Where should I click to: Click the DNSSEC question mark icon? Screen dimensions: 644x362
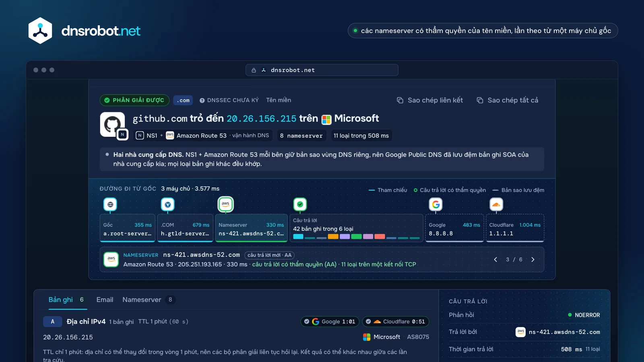pyautogui.click(x=202, y=101)
